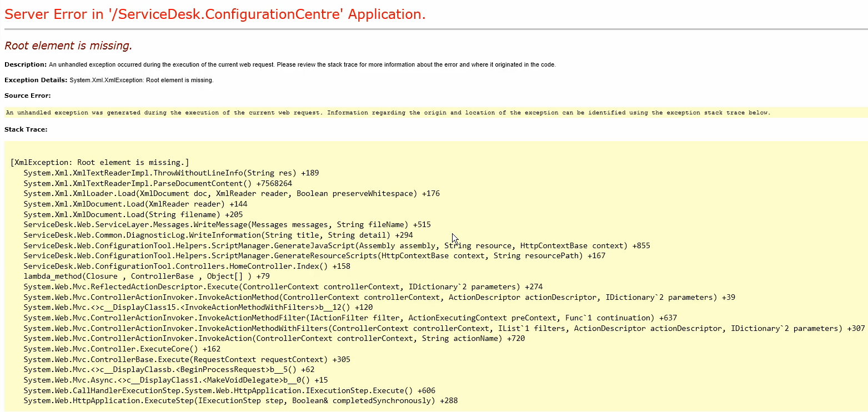Click the XmlLoader.Load stack trace line
The width and height of the screenshot is (868, 412).
(231, 194)
